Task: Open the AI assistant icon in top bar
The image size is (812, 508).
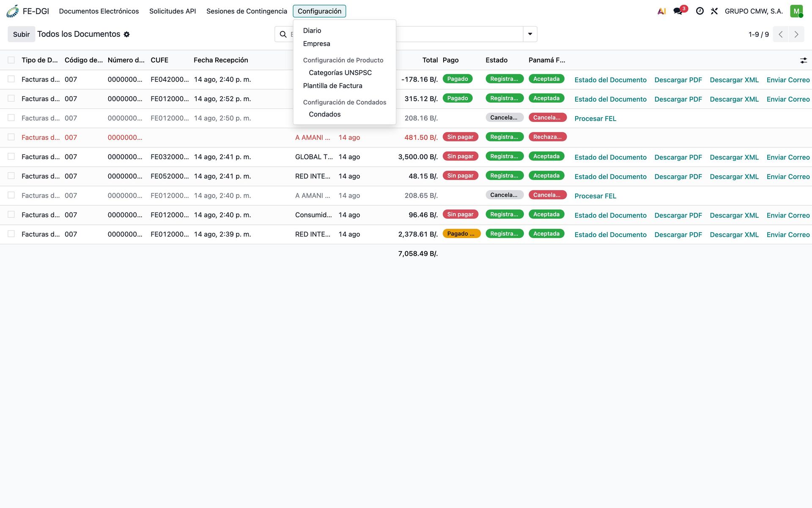Action: click(x=662, y=11)
